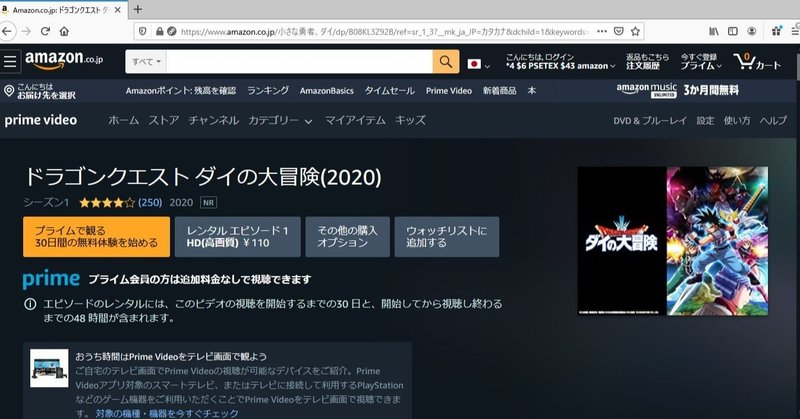Click the amazon.co.jp logo
This screenshot has width=800, height=419.
click(64, 60)
